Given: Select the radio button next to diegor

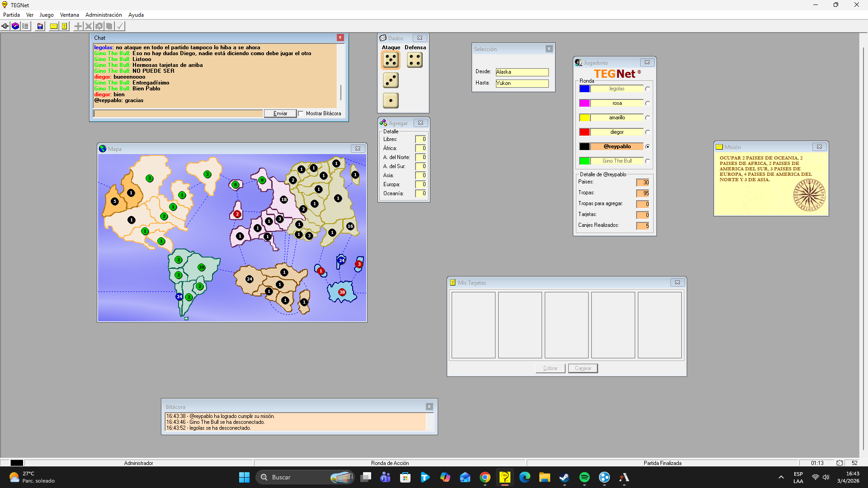Looking at the screenshot, I should point(648,132).
